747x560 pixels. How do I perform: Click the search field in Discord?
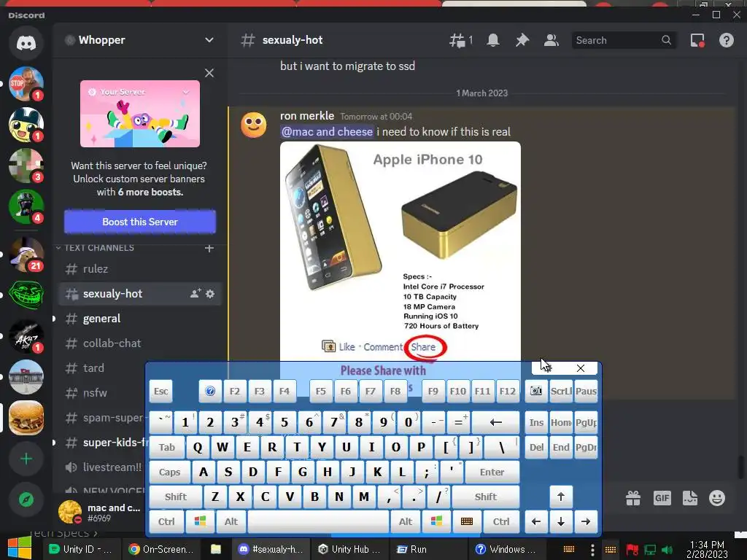pos(623,41)
